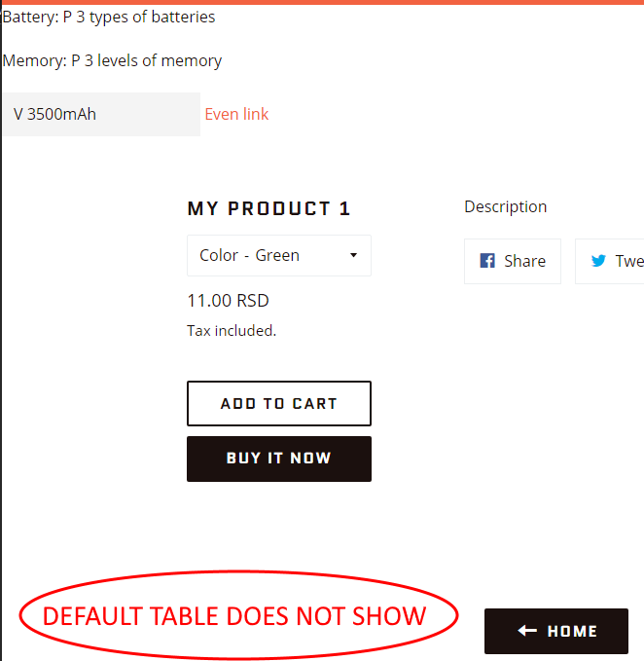The width and height of the screenshot is (644, 661).
Task: Click the orange bar at page top
Action: (x=321, y=2)
